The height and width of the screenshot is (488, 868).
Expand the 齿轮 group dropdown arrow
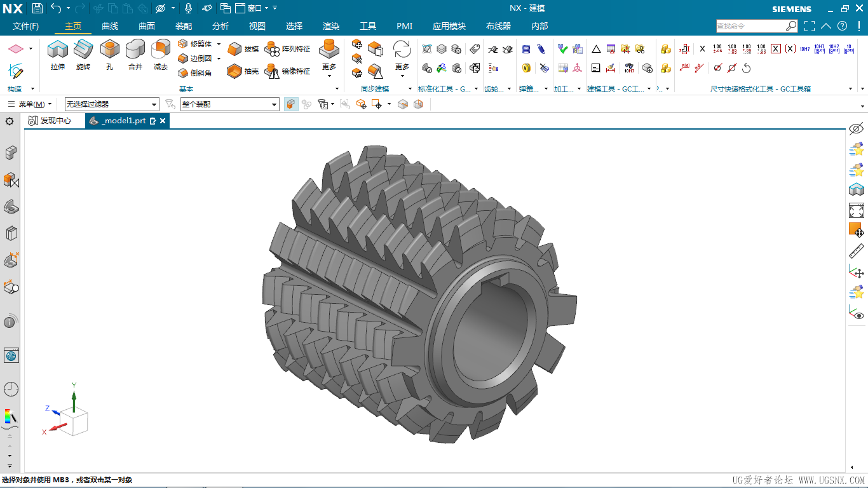point(509,89)
